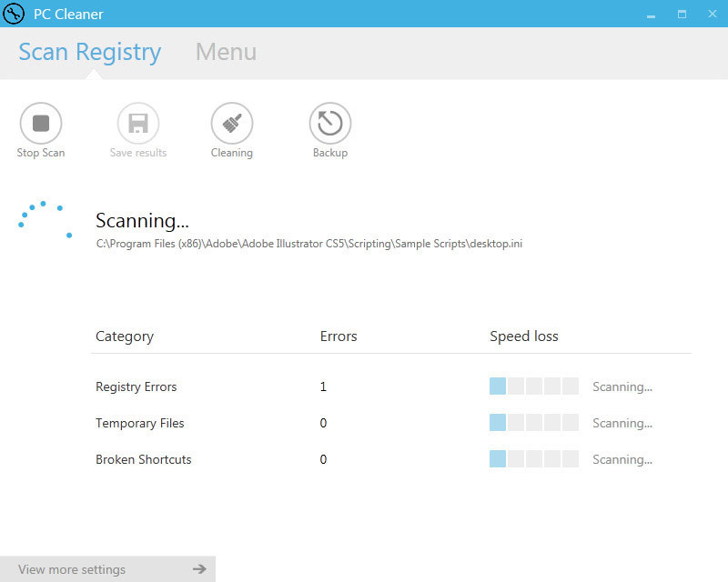The width and height of the screenshot is (728, 582).
Task: Click the Registry Errors count of 1
Action: (323, 386)
